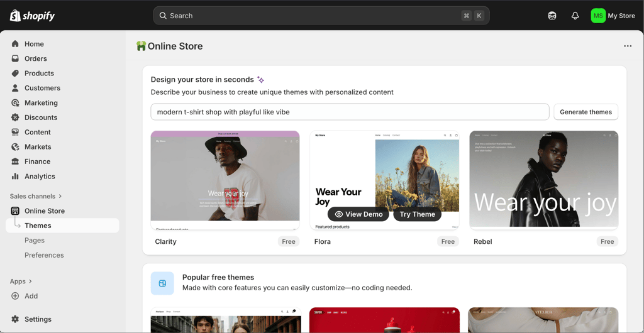Click the Popular free themes heading
644x333 pixels.
tap(218, 277)
